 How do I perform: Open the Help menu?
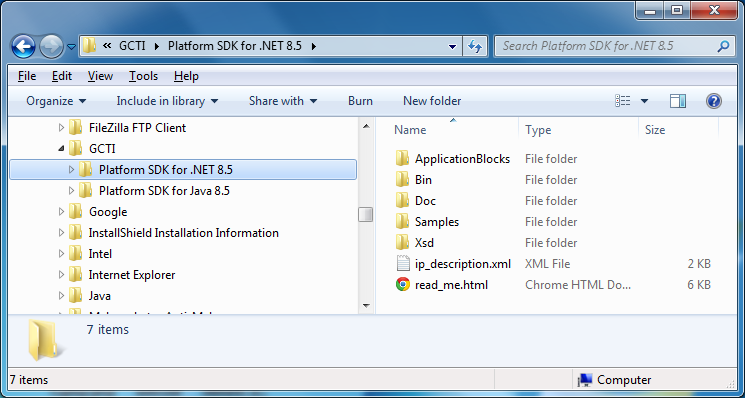pos(186,76)
